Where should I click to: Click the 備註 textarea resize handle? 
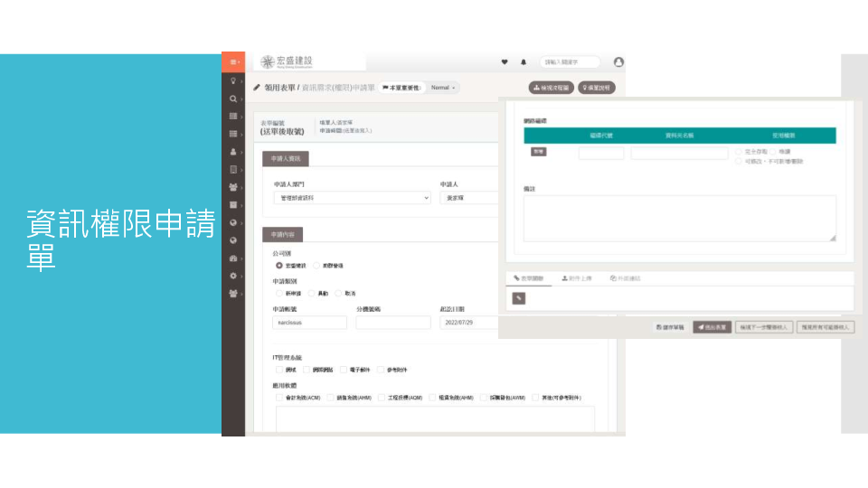coord(832,238)
